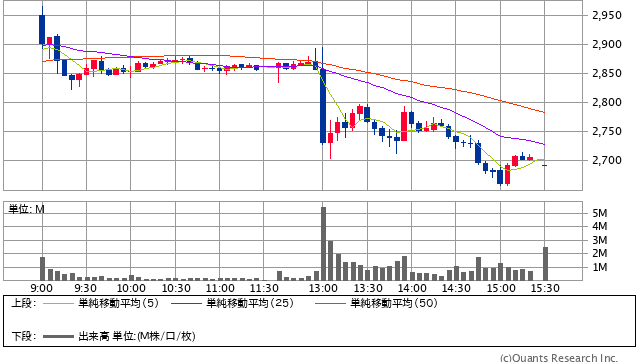
Task: Click the 2,950 price axis label
Action: [607, 15]
